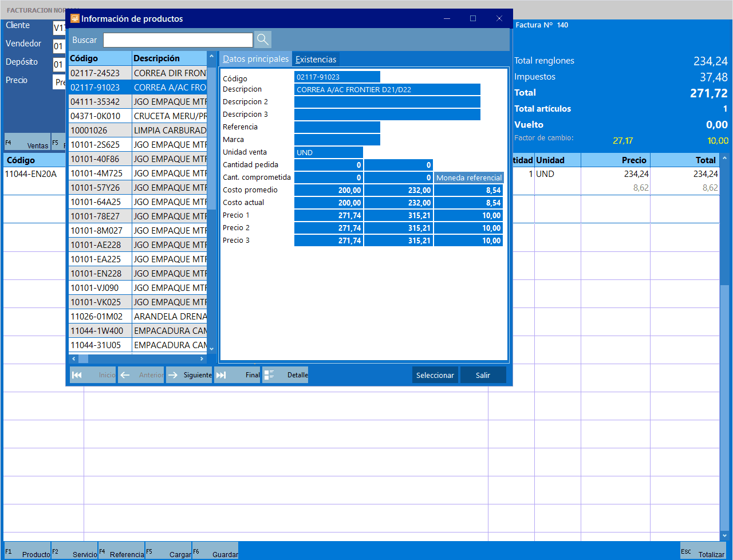Click the F1 Producto button
Screen dimensions: 733x560
point(27,551)
